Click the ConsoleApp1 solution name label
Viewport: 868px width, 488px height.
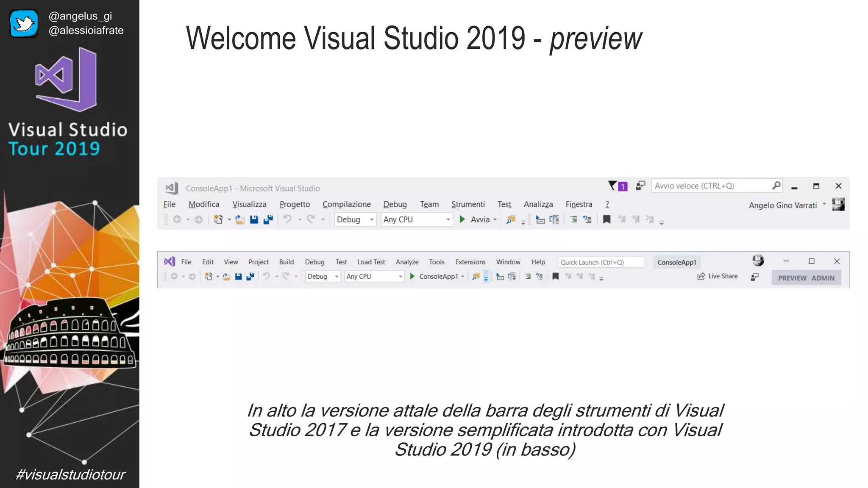(676, 262)
